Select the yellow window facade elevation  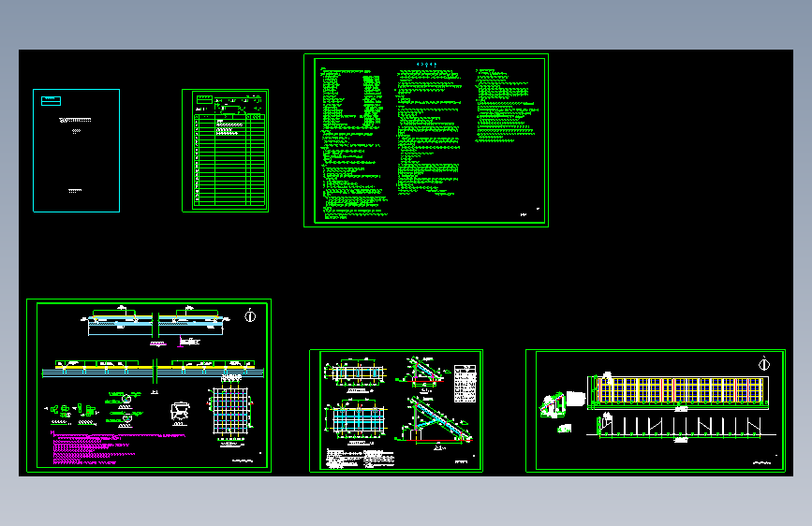click(678, 392)
